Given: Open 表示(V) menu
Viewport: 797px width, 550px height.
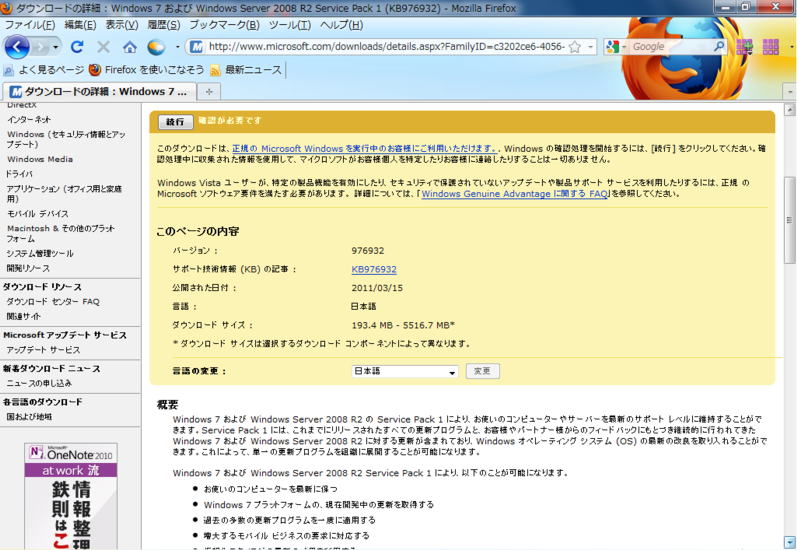Looking at the screenshot, I should click(121, 25).
